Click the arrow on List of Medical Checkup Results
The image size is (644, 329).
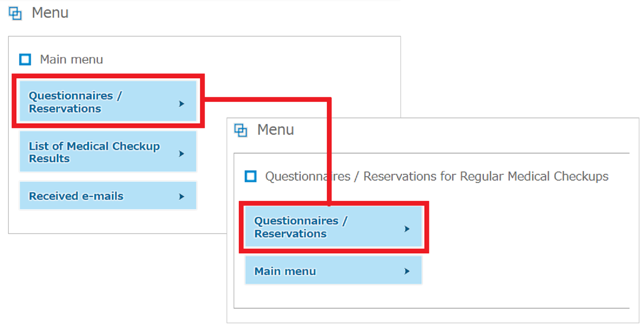(x=181, y=154)
